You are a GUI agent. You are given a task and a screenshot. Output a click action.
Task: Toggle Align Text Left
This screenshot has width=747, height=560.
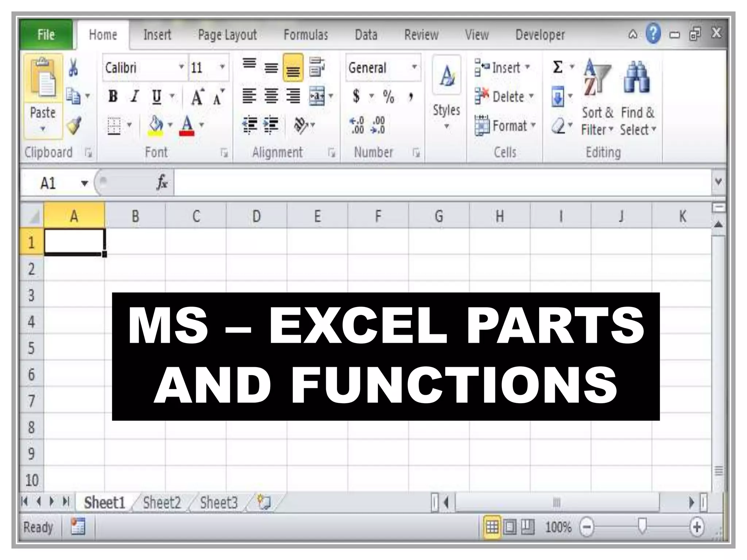pos(250,96)
